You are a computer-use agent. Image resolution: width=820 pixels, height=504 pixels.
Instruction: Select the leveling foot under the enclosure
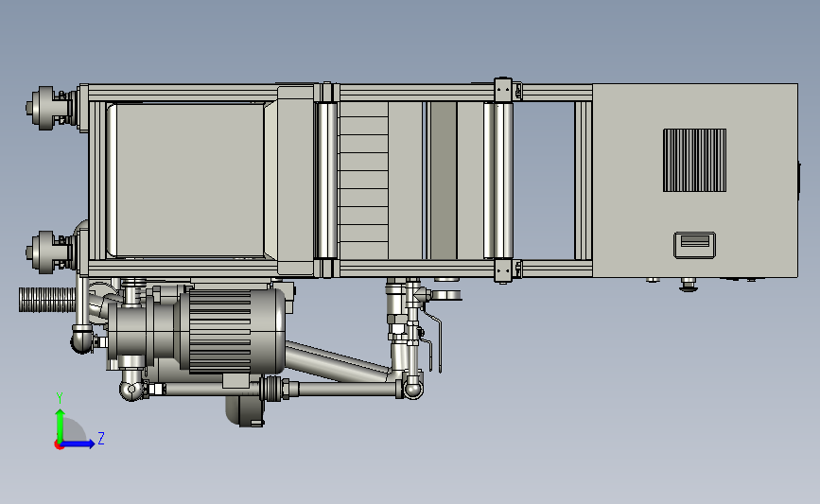point(689,285)
